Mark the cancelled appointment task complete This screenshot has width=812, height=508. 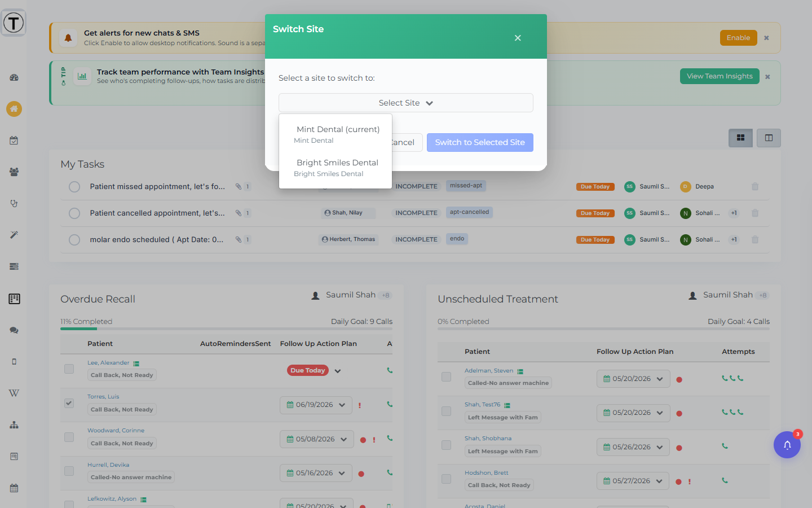coord(74,213)
